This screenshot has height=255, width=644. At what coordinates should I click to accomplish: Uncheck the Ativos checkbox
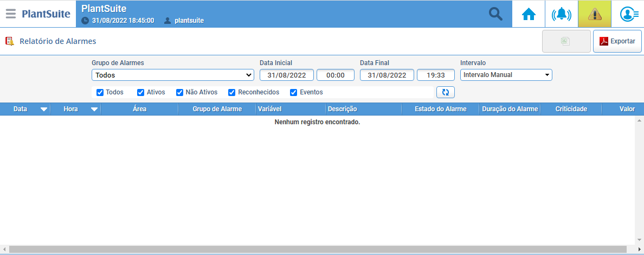pos(141,93)
